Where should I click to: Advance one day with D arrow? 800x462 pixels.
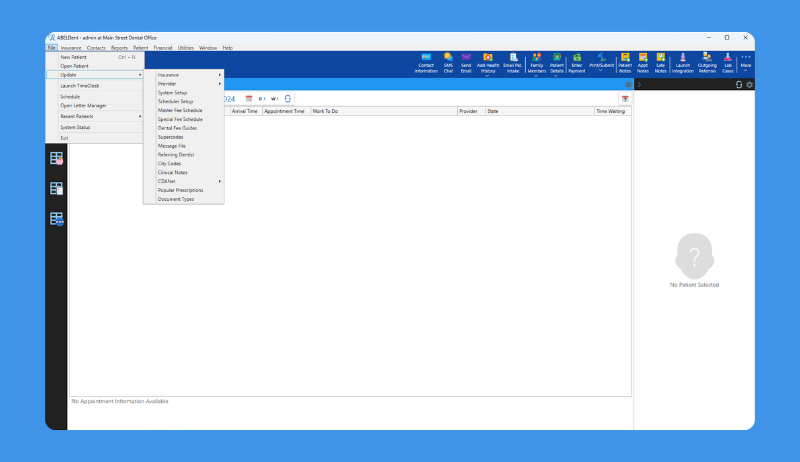262,98
